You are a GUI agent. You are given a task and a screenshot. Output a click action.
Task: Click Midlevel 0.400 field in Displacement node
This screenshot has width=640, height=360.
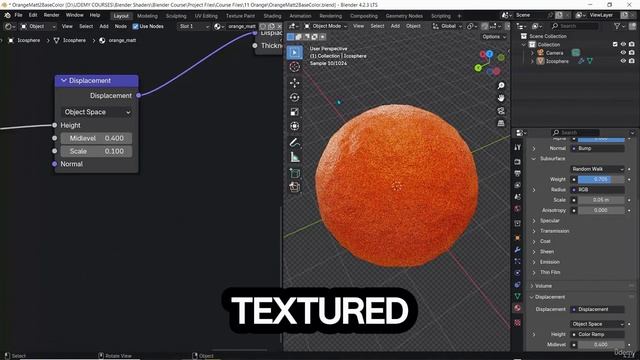click(96, 138)
